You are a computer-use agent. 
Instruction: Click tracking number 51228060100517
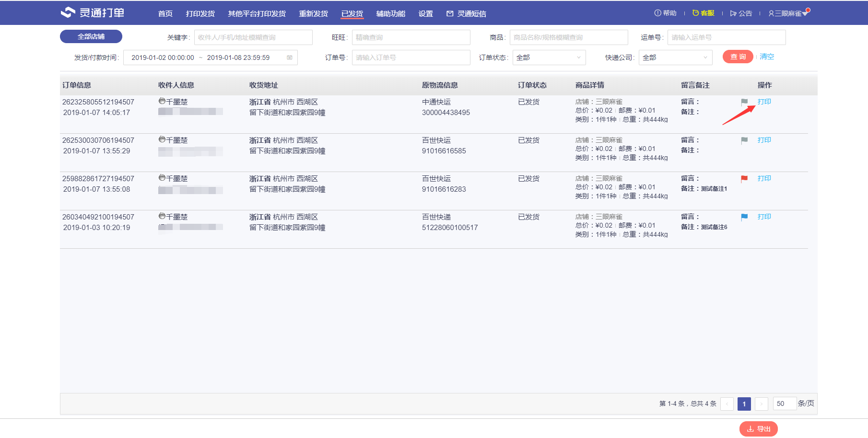(x=450, y=228)
